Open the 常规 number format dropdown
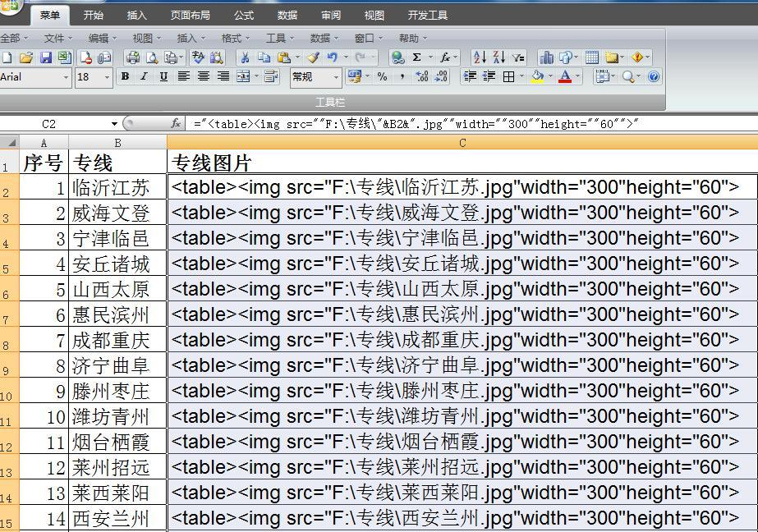This screenshot has height=532, width=758. (336, 77)
